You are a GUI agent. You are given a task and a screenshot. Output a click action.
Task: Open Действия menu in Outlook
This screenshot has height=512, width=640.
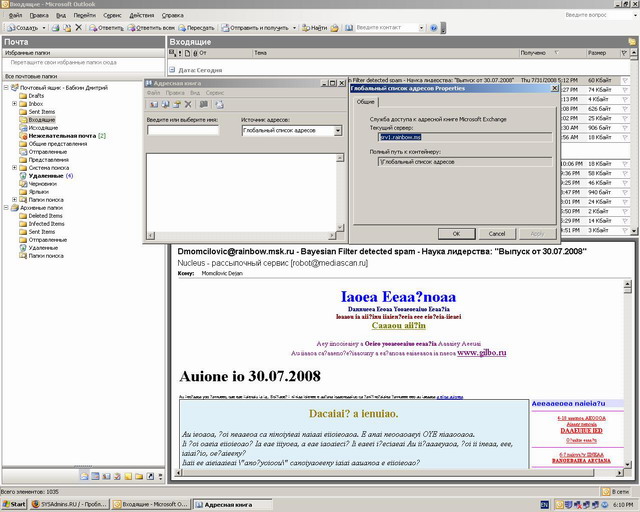click(x=142, y=16)
